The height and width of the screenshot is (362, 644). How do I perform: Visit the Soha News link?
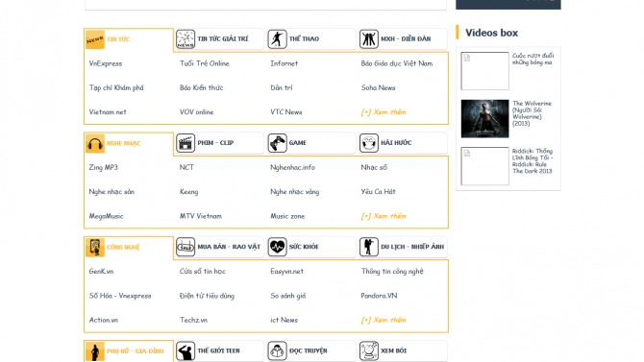tap(379, 87)
